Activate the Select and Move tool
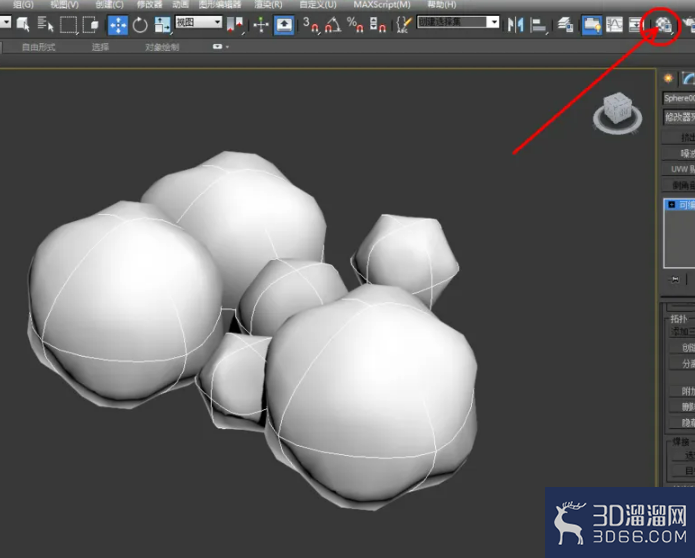The width and height of the screenshot is (695, 558). pos(117,25)
